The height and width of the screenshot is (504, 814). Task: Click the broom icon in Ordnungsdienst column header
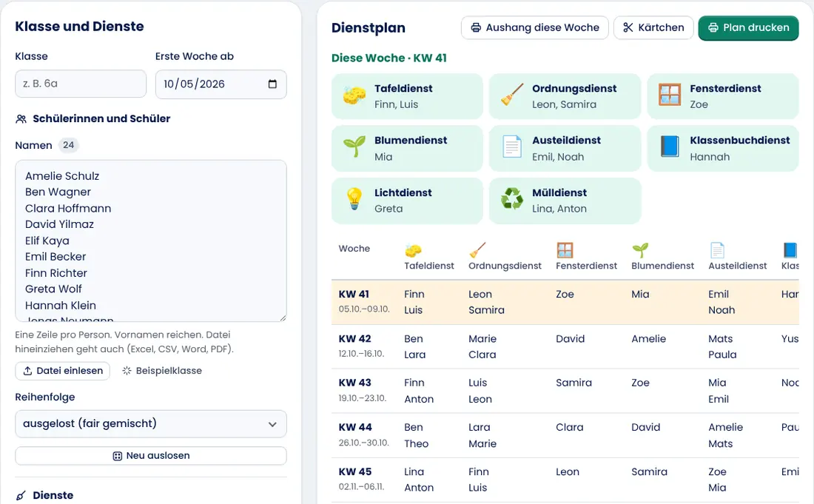click(x=477, y=250)
